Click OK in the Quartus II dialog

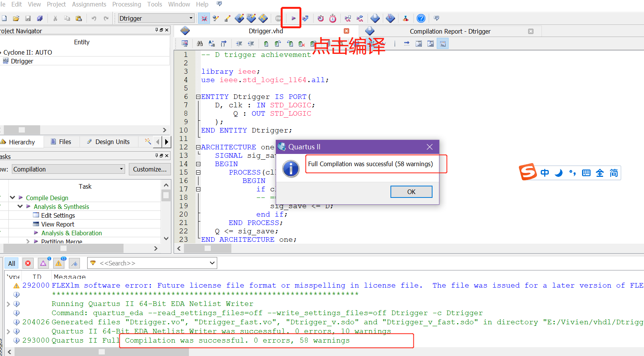(411, 192)
